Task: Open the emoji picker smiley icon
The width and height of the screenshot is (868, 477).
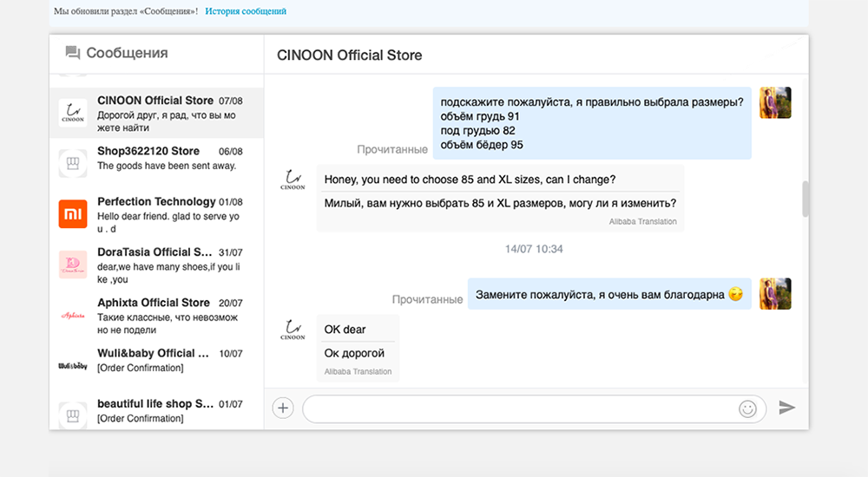Action: click(x=747, y=409)
